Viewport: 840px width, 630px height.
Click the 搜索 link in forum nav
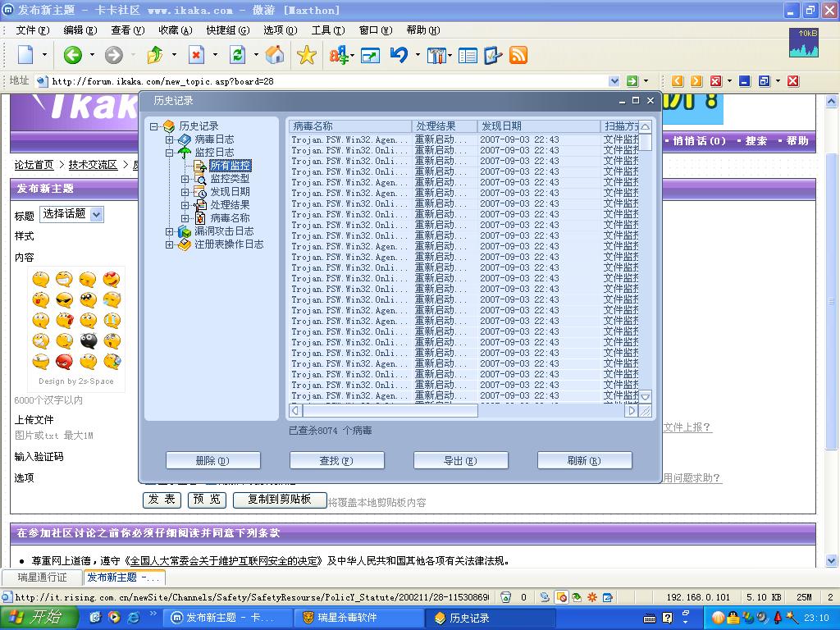click(756, 141)
